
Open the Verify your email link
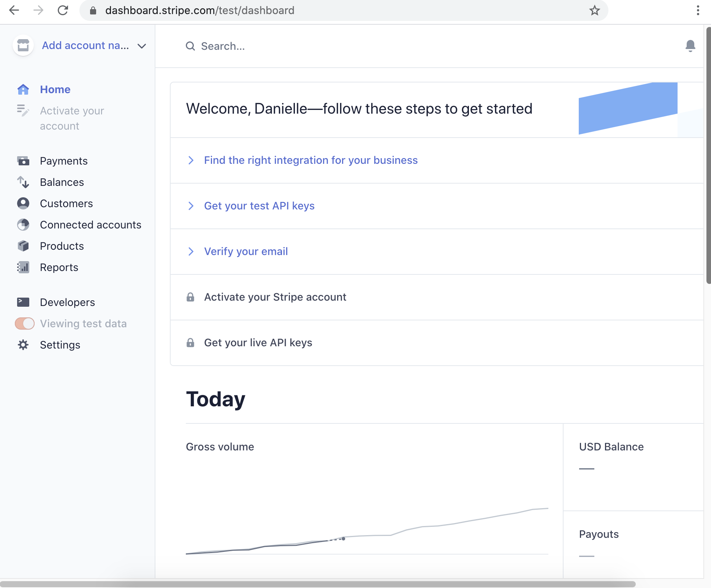pyautogui.click(x=246, y=252)
